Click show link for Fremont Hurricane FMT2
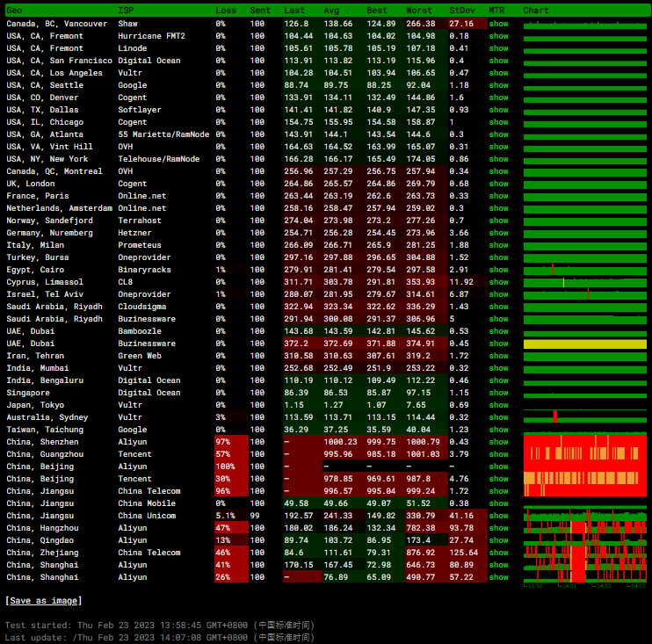Screen dimensions: 652x644 point(498,36)
